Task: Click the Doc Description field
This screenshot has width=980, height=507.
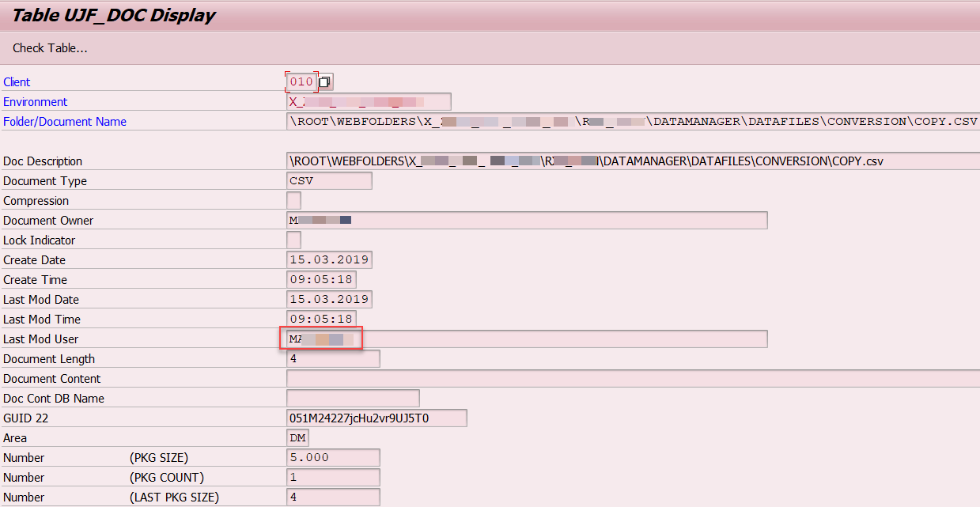Action: (633, 161)
